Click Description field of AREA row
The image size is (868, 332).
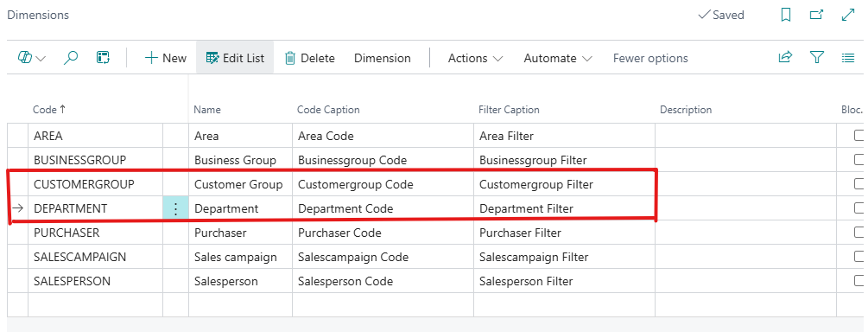tap(745, 136)
